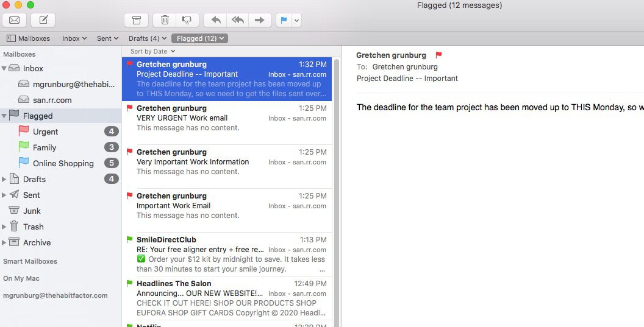
Task: Click the Get Mail envelope icon
Action: pos(15,19)
